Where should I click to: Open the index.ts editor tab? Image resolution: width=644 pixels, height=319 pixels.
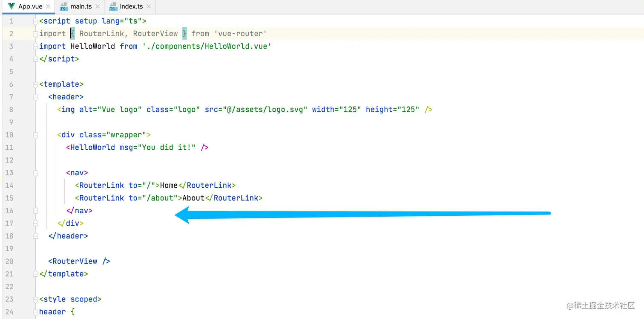129,6
